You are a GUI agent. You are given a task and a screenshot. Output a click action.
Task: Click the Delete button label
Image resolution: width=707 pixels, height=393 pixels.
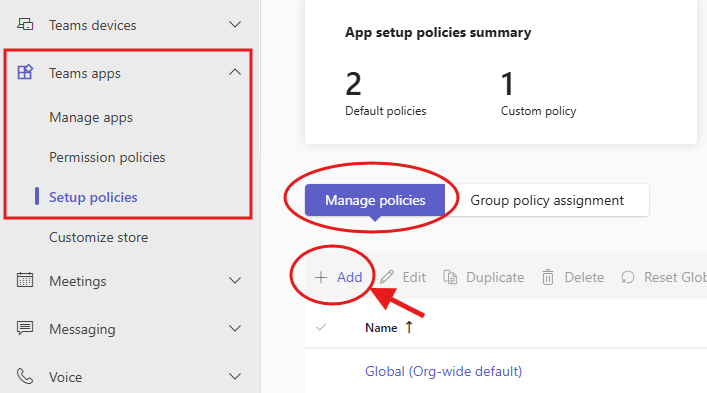(584, 277)
